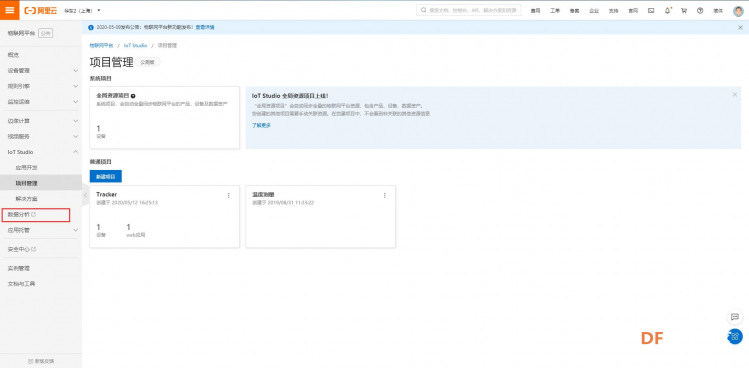Screen dimensions: 749x368
Task: Click the 公共 tag beside 物联网平台 in the sidebar
Action: pos(45,33)
